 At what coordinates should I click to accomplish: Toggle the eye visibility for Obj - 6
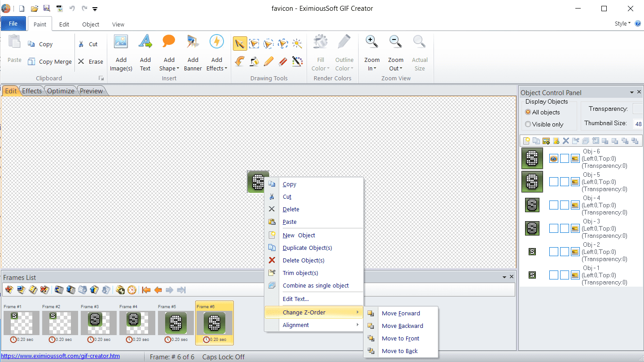[x=554, y=158]
